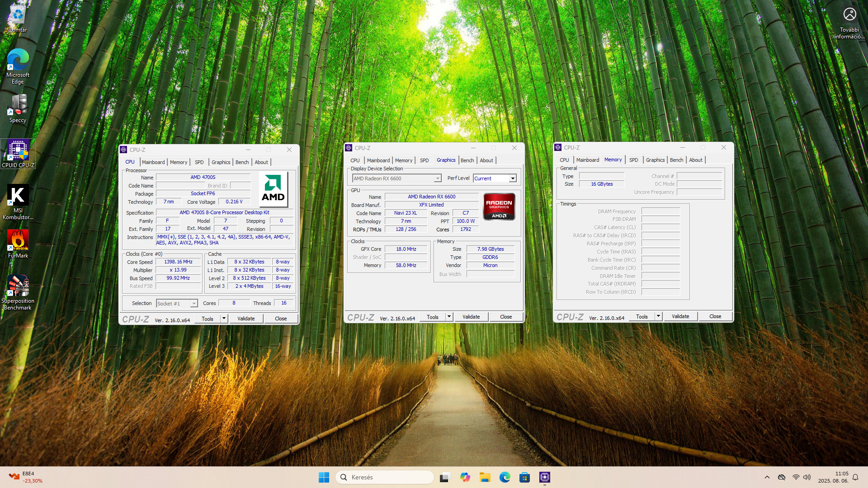Click the Copilot taskbar icon
Viewport: 868px width, 488px height.
(465, 477)
